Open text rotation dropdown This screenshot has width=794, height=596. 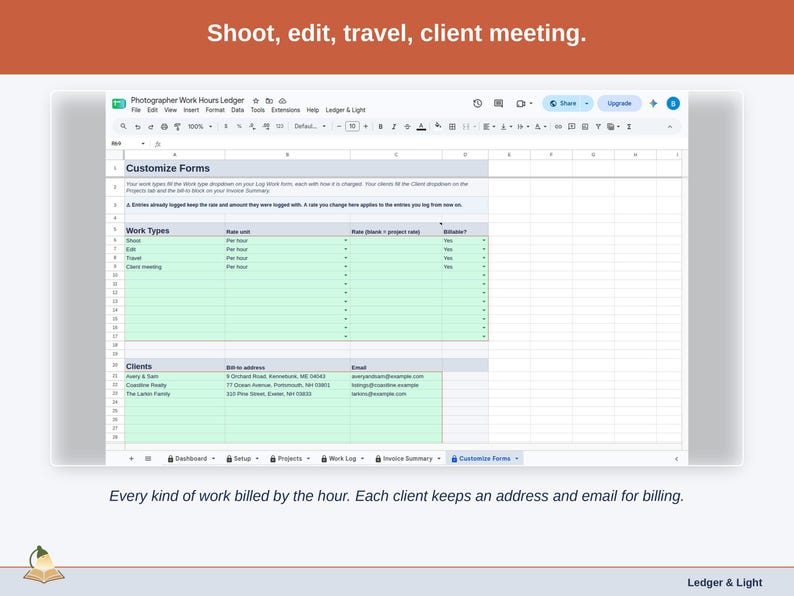click(x=540, y=127)
